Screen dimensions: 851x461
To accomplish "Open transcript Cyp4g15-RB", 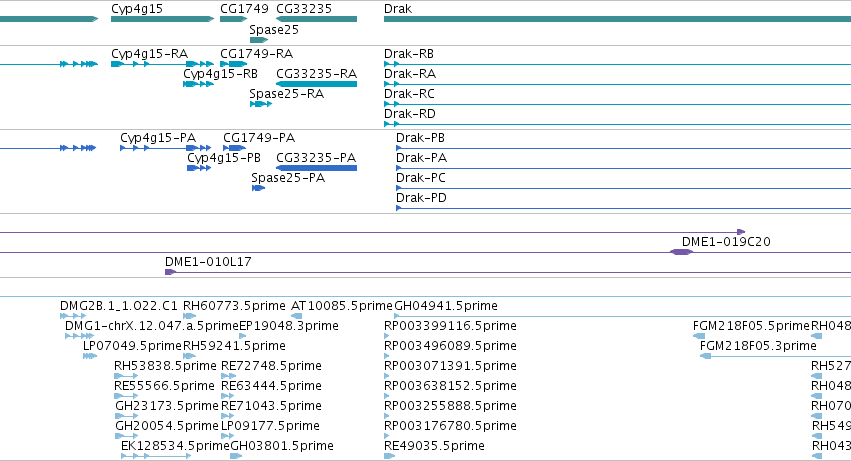I will click(x=220, y=74).
